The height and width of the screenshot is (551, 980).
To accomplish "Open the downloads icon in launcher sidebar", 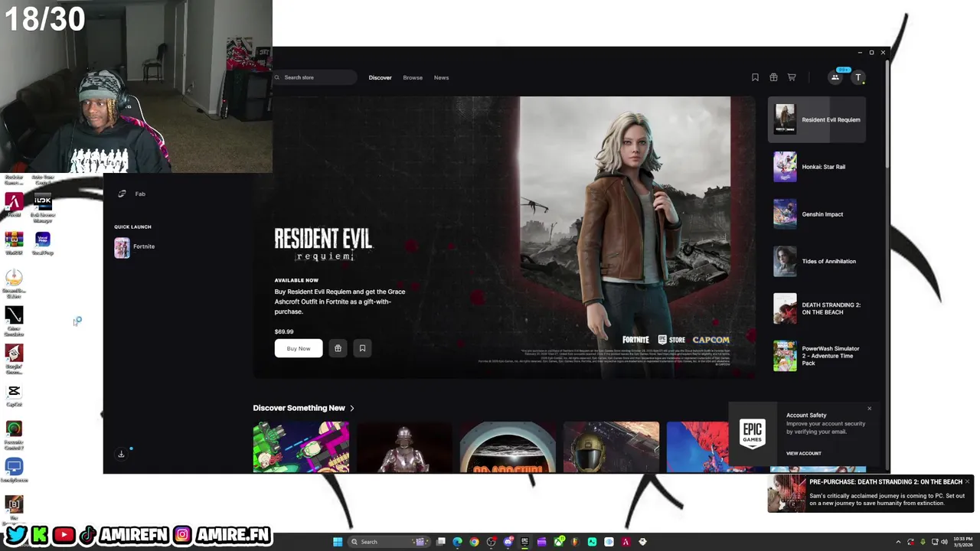I will [121, 454].
